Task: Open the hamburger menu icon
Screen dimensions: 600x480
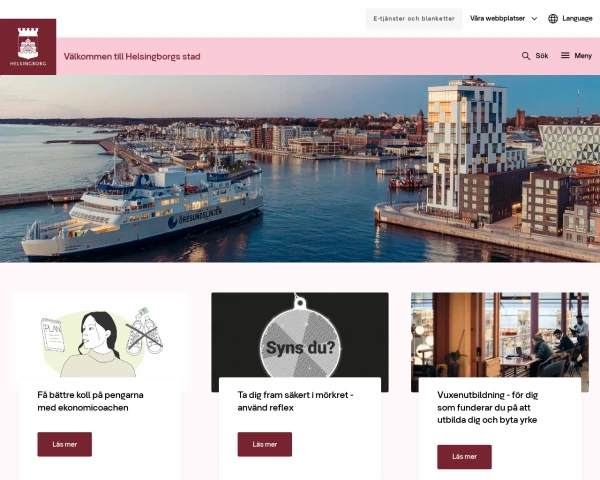Action: click(x=565, y=56)
